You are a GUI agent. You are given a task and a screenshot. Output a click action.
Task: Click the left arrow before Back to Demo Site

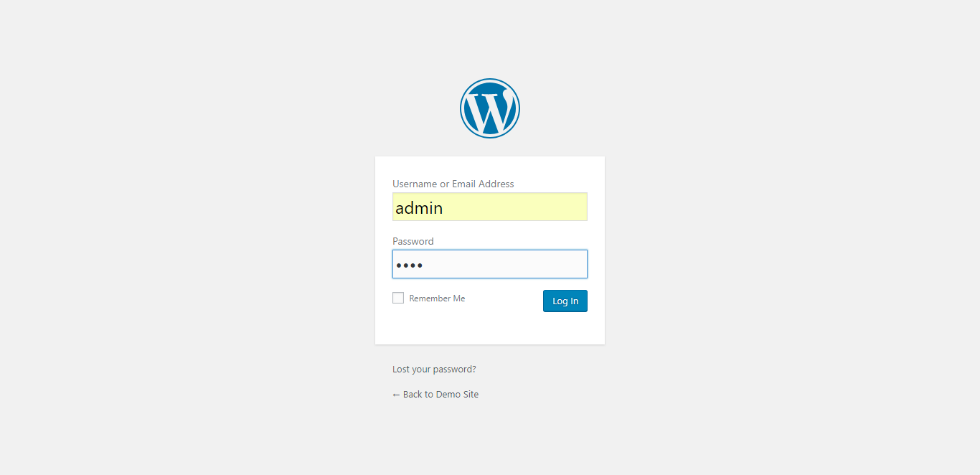396,395
